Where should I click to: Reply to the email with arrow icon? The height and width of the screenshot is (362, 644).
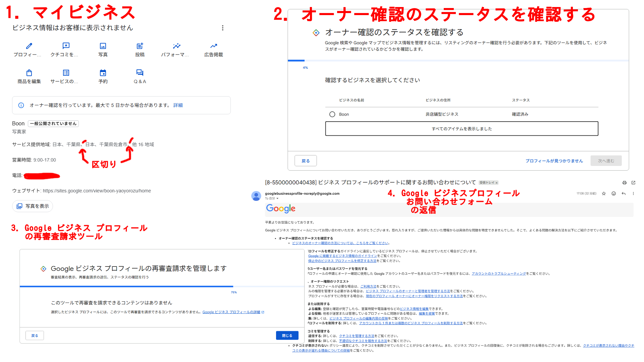[x=624, y=193]
